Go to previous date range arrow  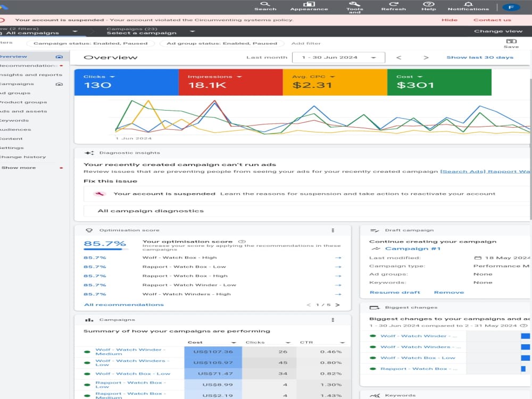pyautogui.click(x=398, y=57)
